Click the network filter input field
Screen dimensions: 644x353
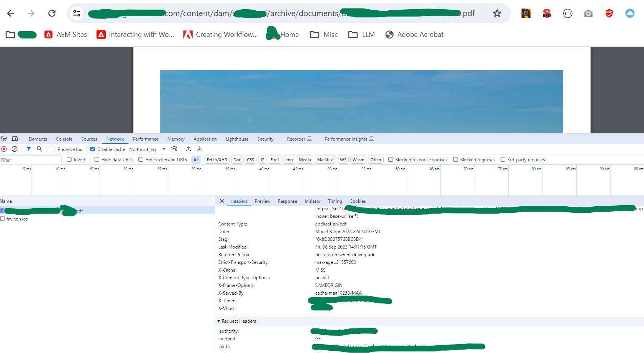pos(31,159)
